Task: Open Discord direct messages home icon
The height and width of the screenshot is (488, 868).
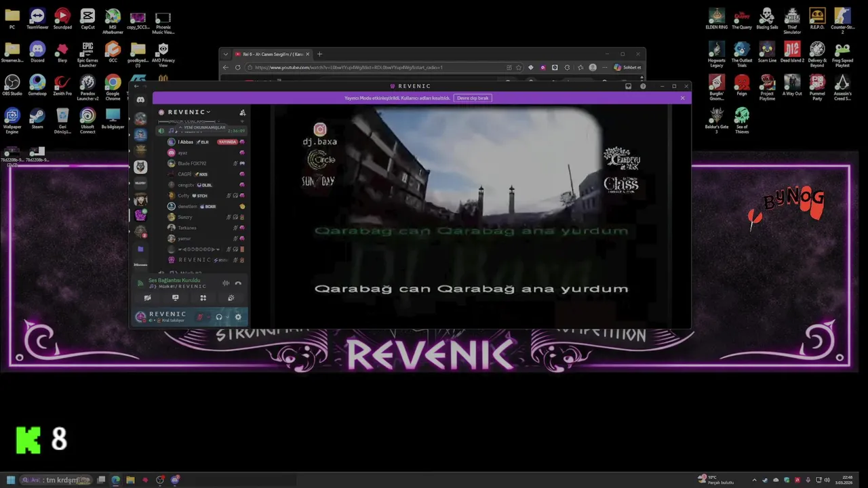Action: pyautogui.click(x=140, y=100)
